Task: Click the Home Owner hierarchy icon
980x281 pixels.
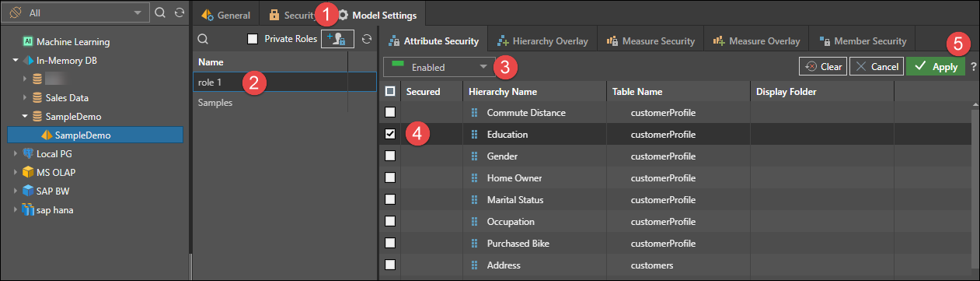Action: (473, 178)
